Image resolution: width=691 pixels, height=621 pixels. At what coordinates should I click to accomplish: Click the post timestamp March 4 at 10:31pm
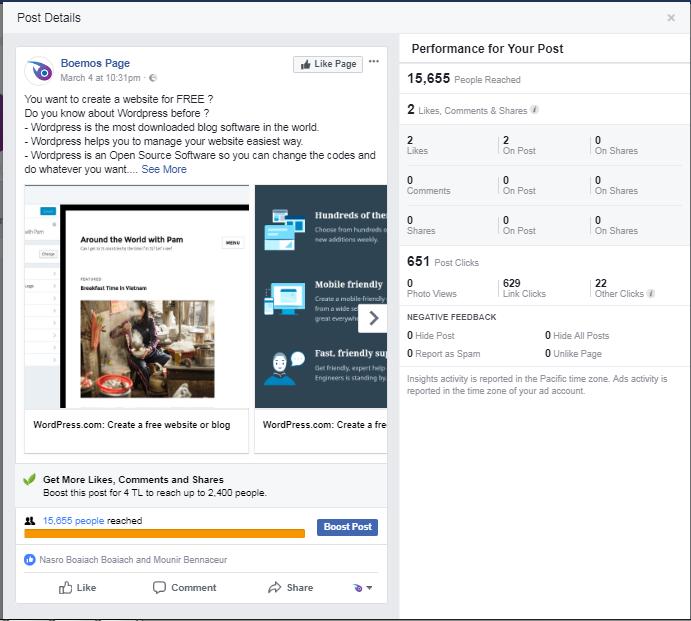[100, 78]
